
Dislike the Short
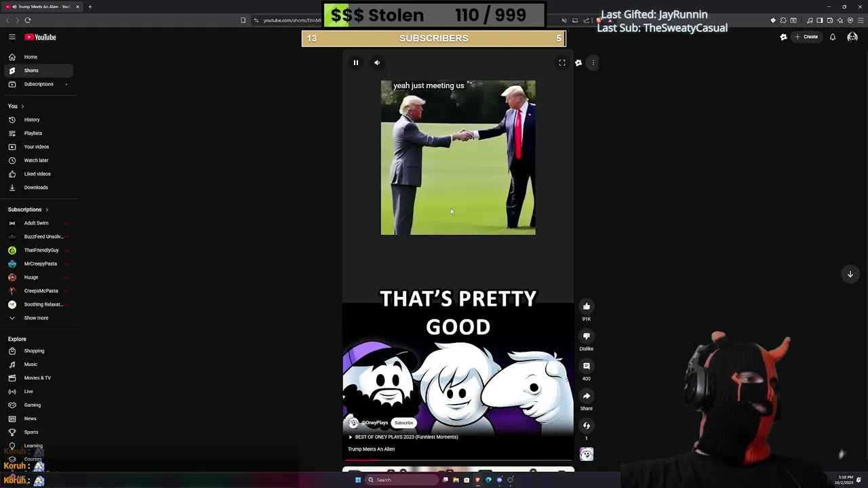pyautogui.click(x=587, y=336)
